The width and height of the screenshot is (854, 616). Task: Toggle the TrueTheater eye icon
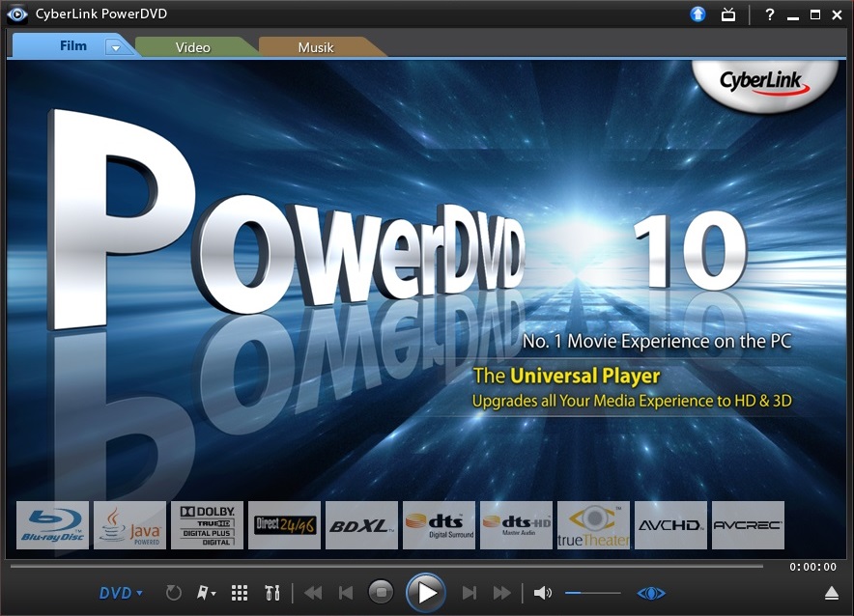click(651, 593)
